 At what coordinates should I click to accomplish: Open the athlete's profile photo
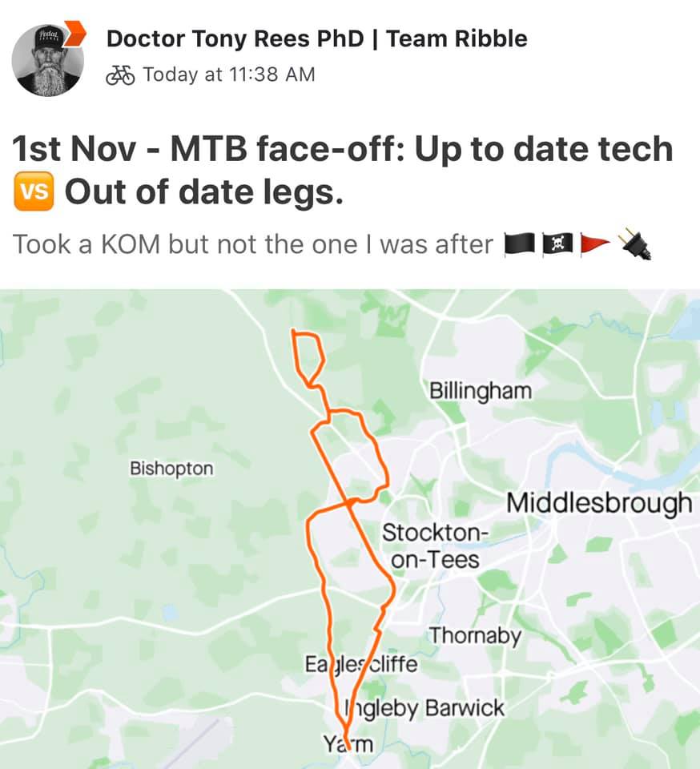point(47,60)
